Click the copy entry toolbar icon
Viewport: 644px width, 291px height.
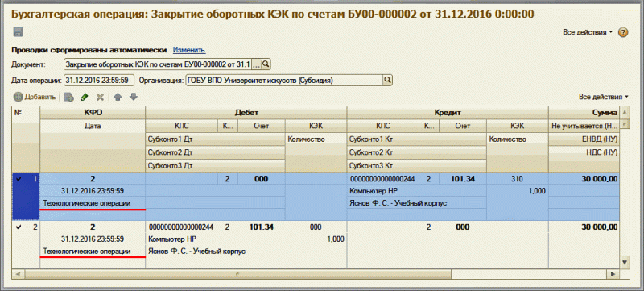[x=69, y=97]
